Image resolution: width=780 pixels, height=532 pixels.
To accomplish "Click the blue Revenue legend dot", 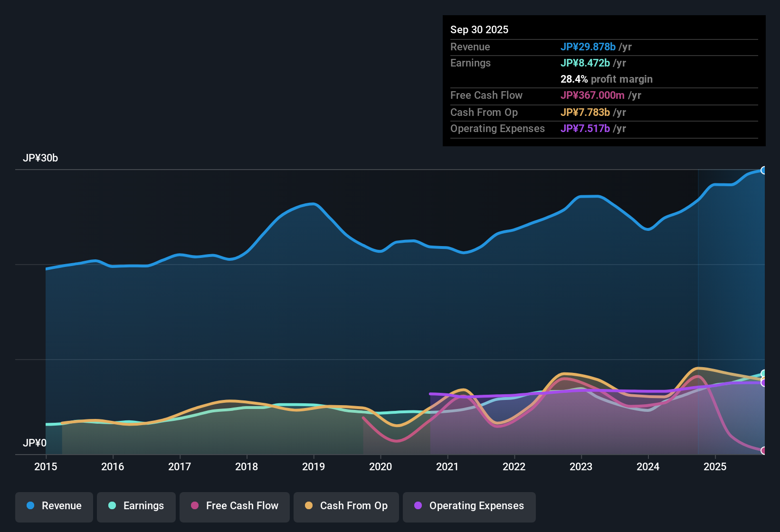I will click(30, 506).
